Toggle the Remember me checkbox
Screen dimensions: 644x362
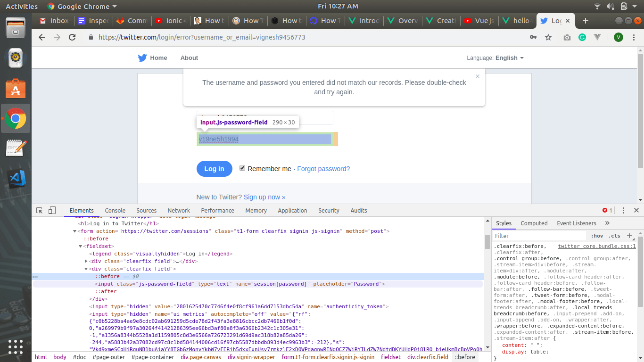242,168
